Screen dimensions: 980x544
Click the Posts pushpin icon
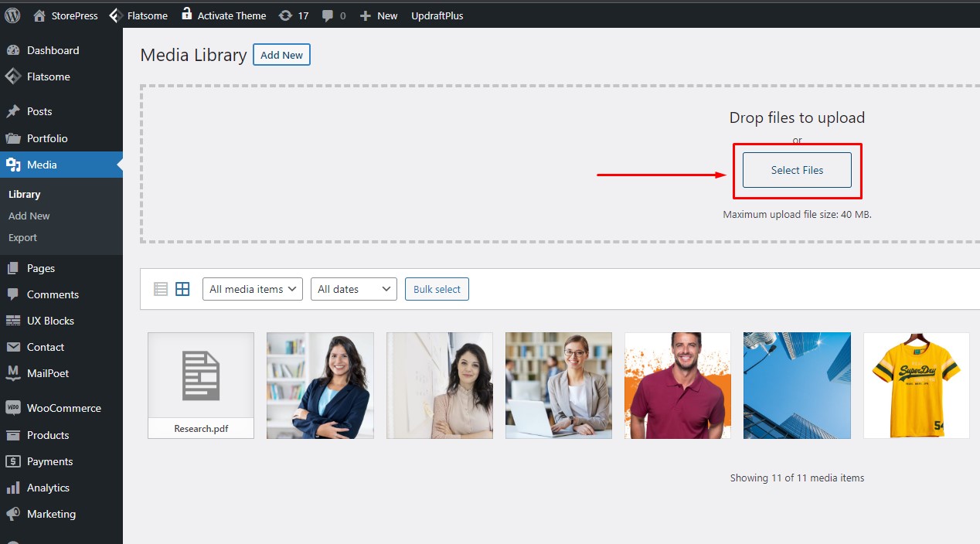point(13,111)
